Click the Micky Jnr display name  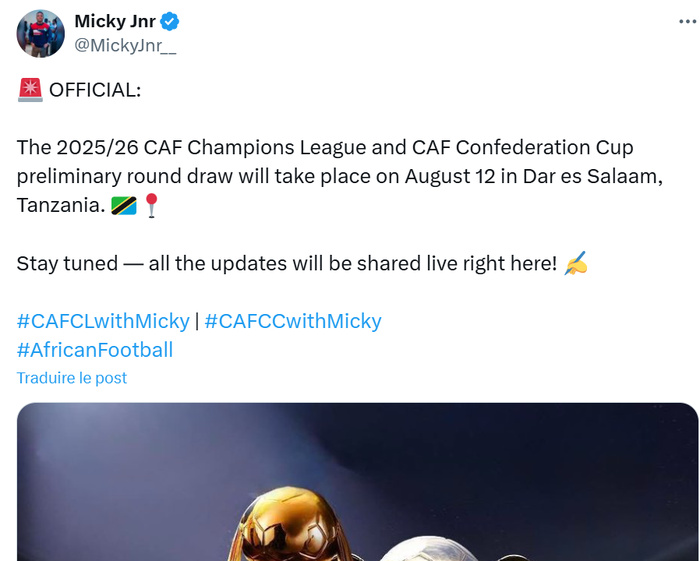[x=115, y=22]
